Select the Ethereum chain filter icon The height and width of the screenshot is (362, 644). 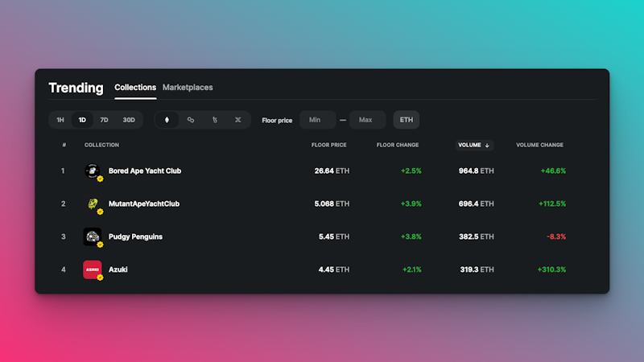167,120
